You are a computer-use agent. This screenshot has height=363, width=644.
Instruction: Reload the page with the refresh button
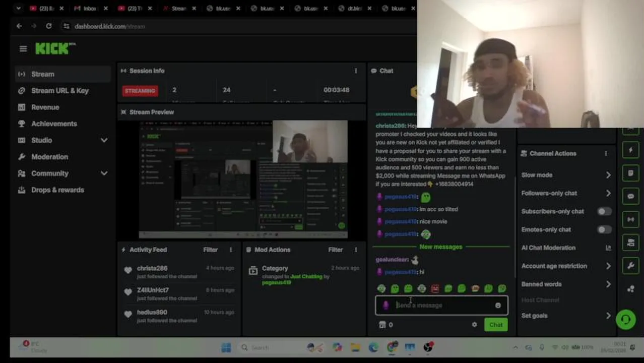click(48, 26)
